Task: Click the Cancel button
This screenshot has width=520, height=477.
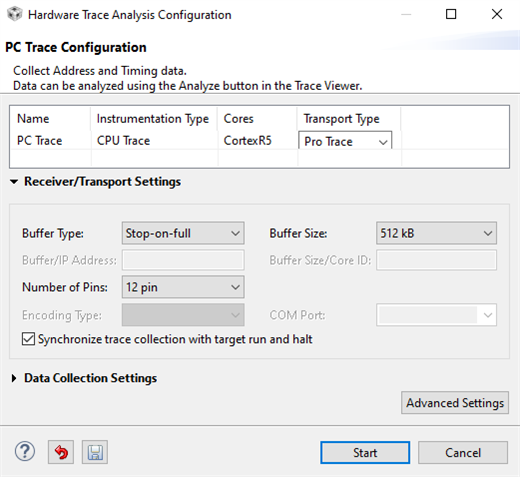Action: (463, 453)
